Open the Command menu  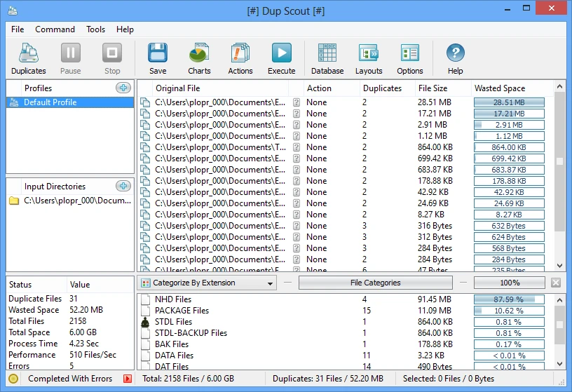tap(55, 29)
